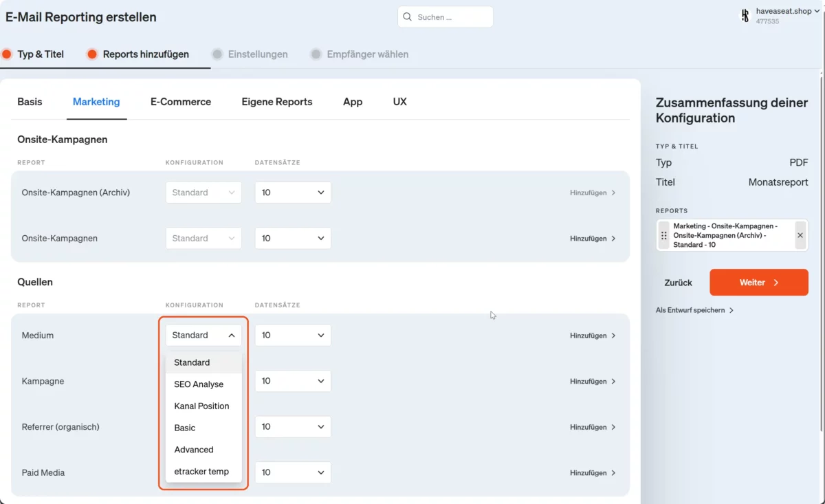Click the orange Reports hinzufügen step dot
Image resolution: width=825 pixels, height=504 pixels.
[x=92, y=54]
